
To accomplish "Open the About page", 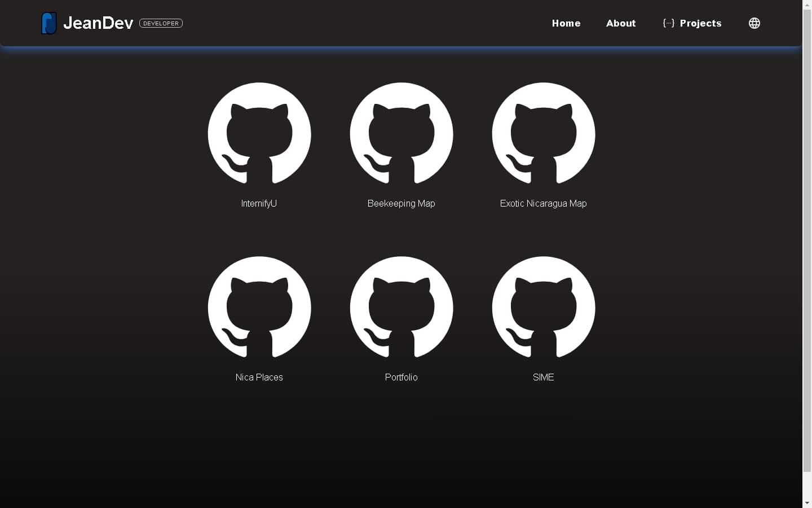I will click(621, 23).
